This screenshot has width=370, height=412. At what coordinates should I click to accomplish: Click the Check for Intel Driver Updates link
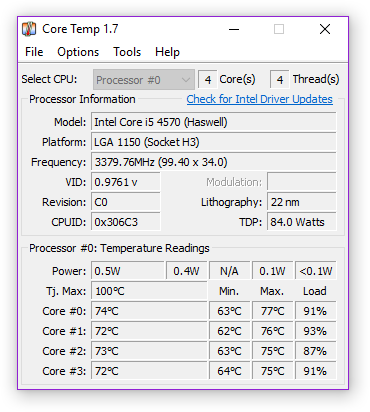point(260,99)
